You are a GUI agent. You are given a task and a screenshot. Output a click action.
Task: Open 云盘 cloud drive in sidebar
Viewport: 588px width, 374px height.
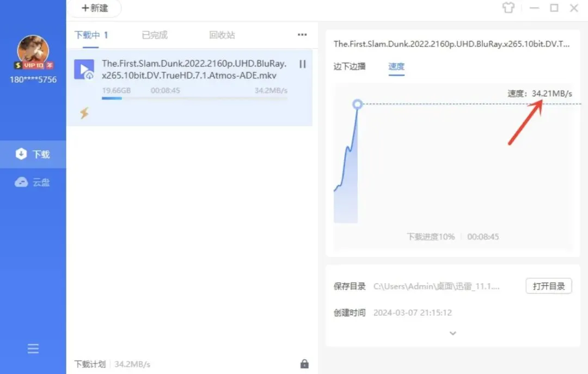point(33,182)
